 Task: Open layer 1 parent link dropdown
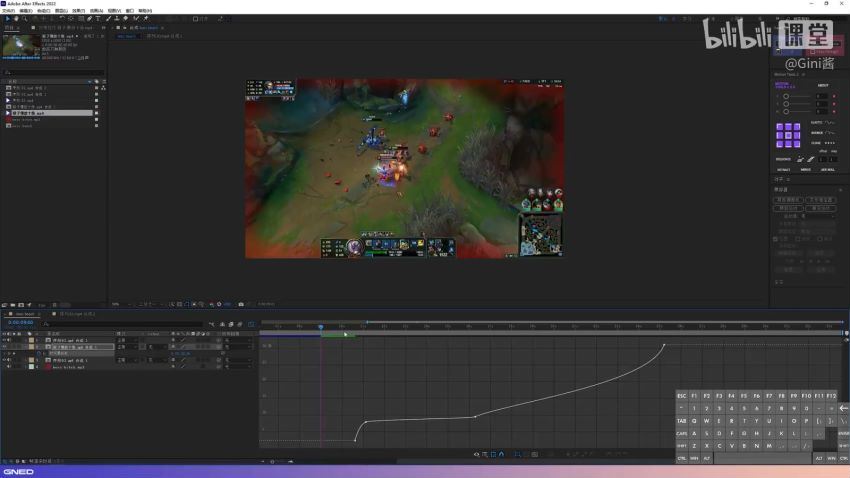[239, 340]
